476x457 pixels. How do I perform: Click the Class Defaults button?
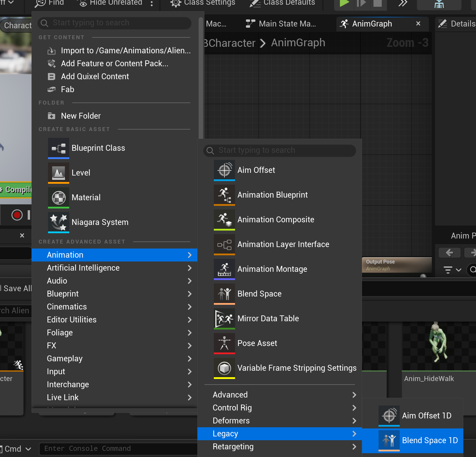282,3
